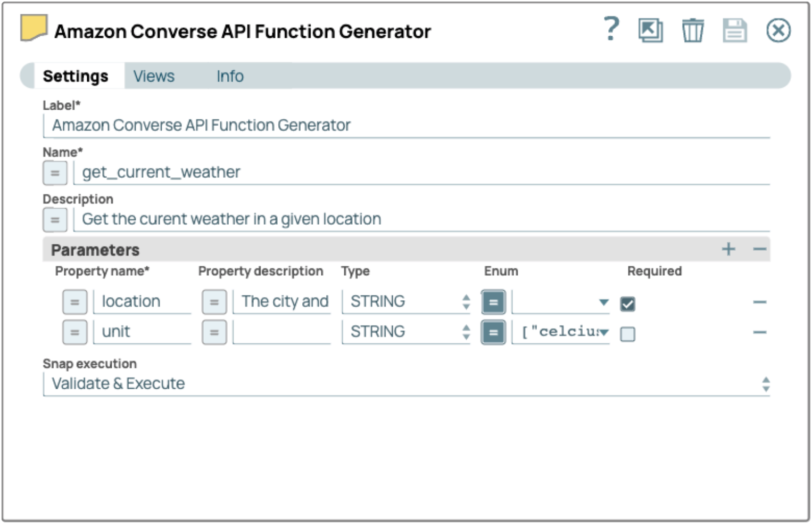Screen dimensions: 812x525
Task: Click the yellow sticky note icon
Action: tap(34, 28)
